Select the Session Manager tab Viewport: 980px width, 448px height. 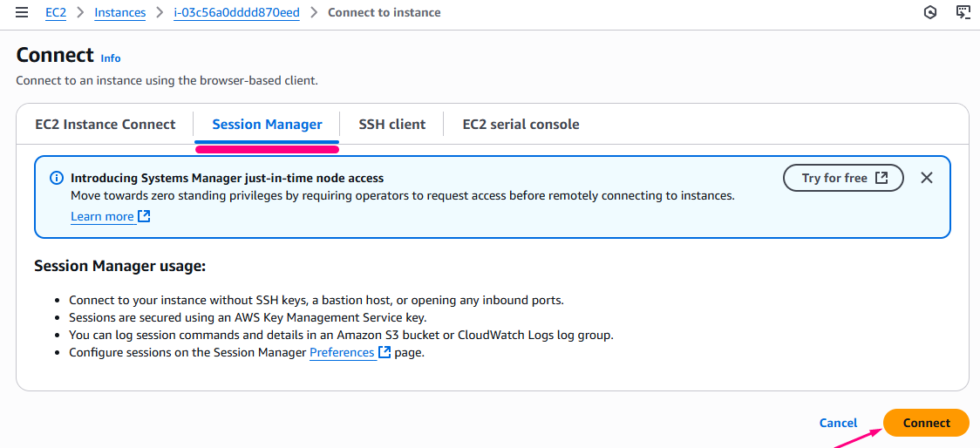(x=267, y=125)
